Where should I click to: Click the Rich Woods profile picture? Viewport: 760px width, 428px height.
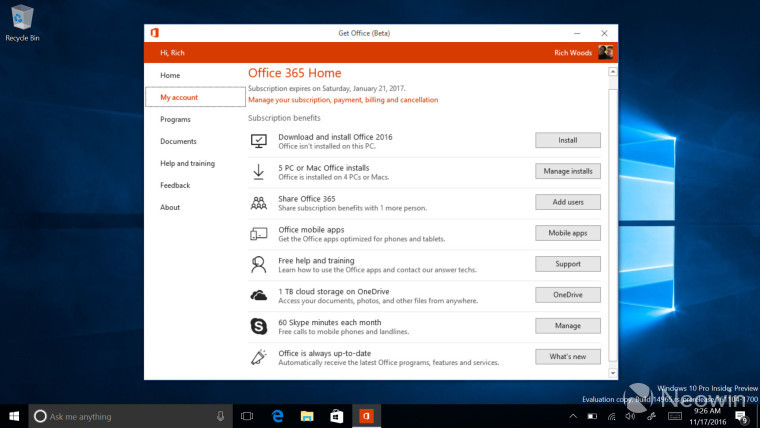(x=605, y=52)
